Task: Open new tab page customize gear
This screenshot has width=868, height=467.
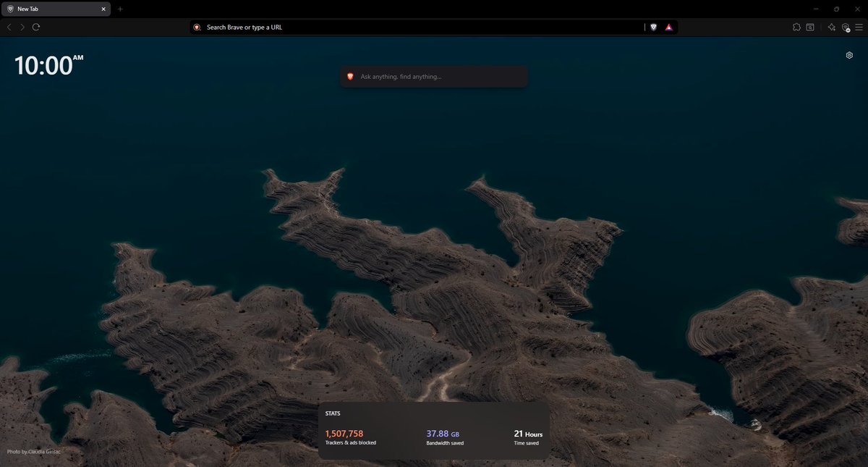Action: click(849, 55)
